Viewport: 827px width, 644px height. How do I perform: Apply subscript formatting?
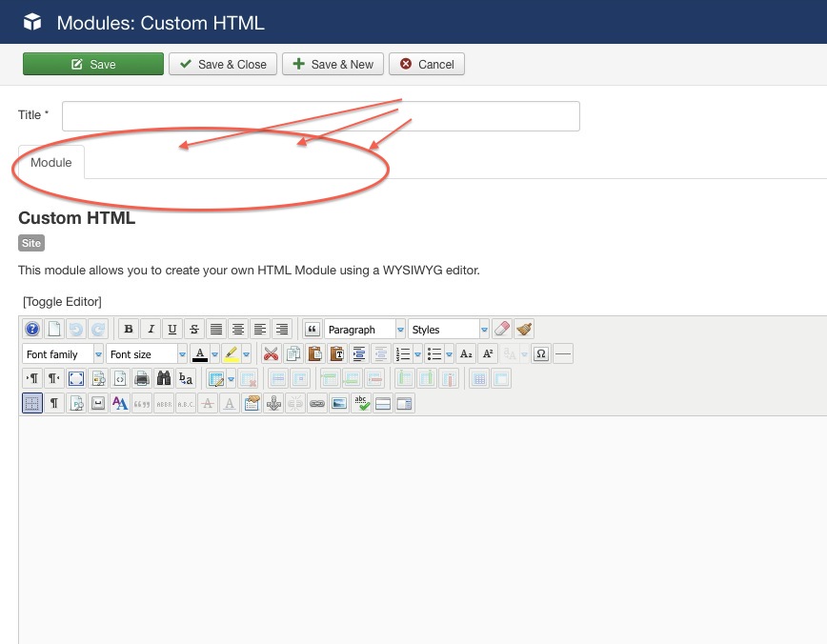click(466, 353)
